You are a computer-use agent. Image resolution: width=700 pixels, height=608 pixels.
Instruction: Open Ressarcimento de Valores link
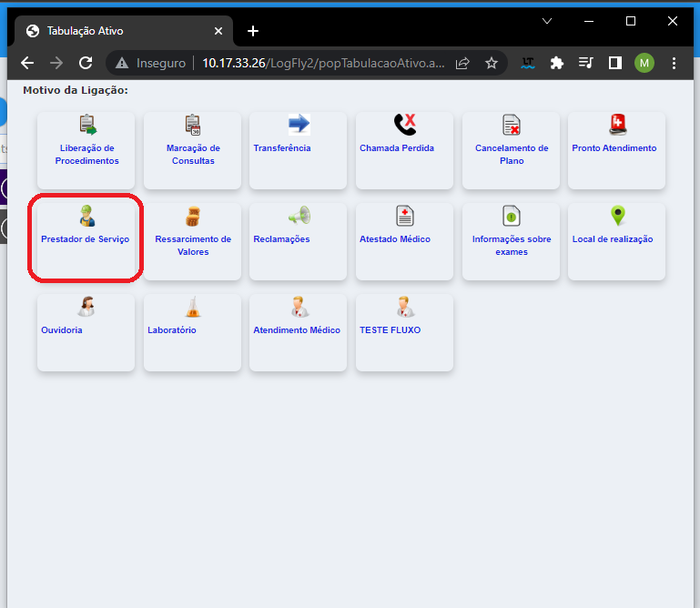tap(193, 246)
